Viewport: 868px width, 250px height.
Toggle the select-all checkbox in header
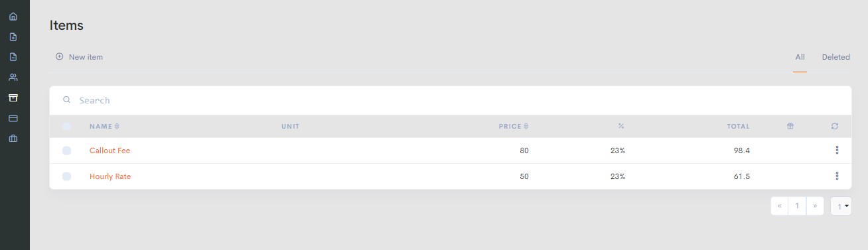[66, 126]
